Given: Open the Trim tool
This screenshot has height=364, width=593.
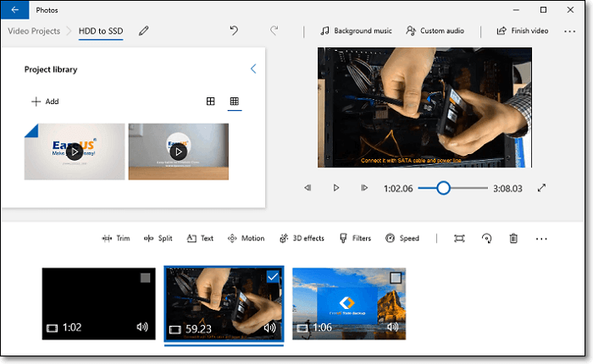Looking at the screenshot, I should click(x=115, y=239).
